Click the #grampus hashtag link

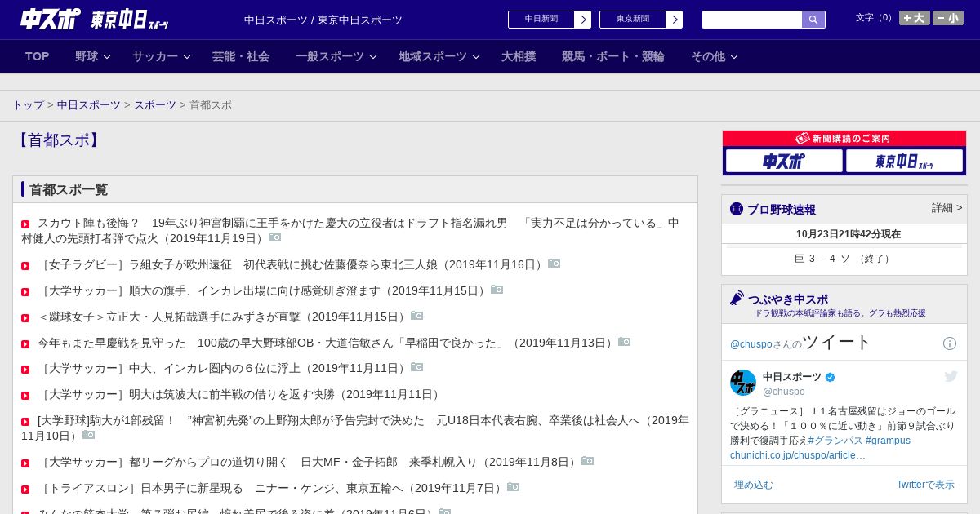[888, 441]
